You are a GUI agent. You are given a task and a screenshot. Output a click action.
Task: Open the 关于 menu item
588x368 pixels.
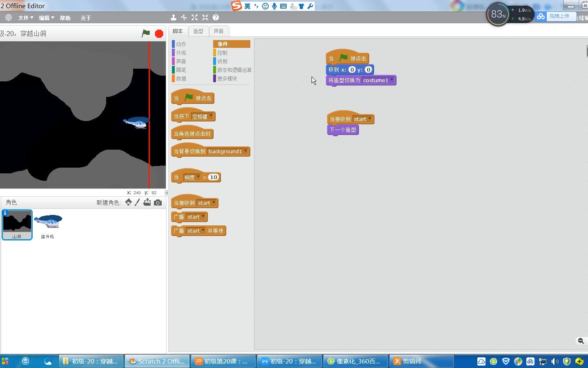pos(86,18)
